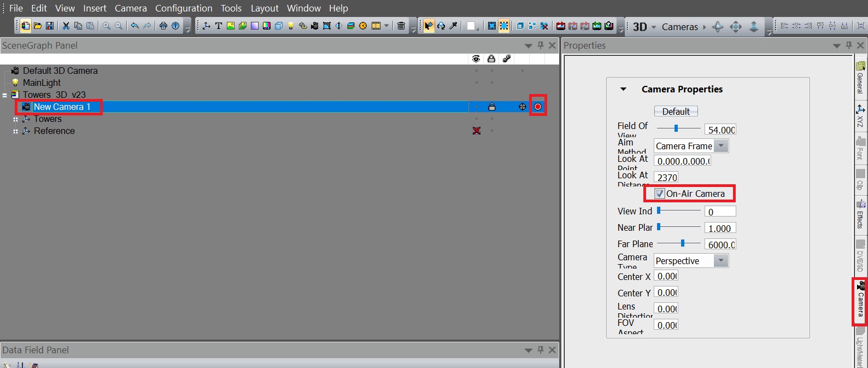Click the clock icon in insert toolbar

pos(363,26)
